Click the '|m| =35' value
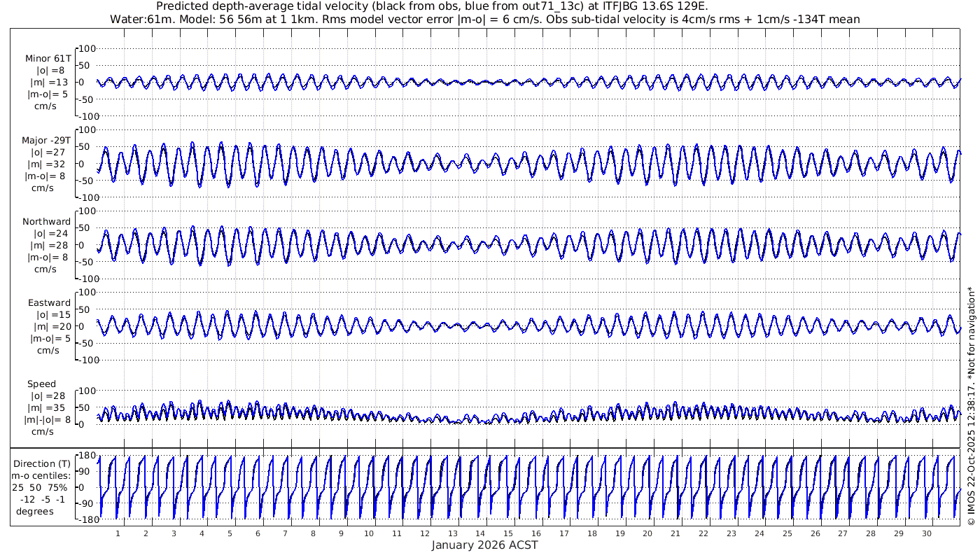The height and width of the screenshot is (560, 980). [x=48, y=408]
